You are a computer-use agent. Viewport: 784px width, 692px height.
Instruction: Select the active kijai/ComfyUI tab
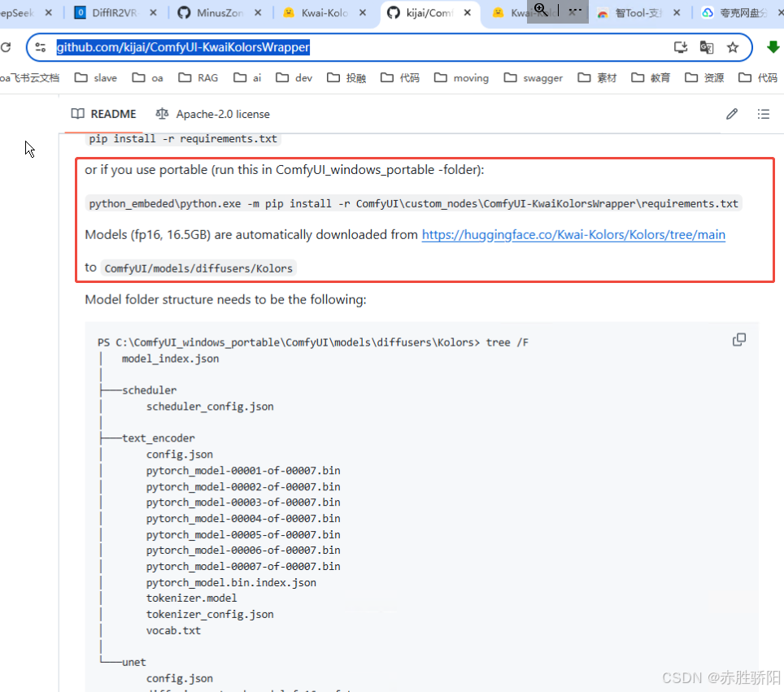click(429, 12)
